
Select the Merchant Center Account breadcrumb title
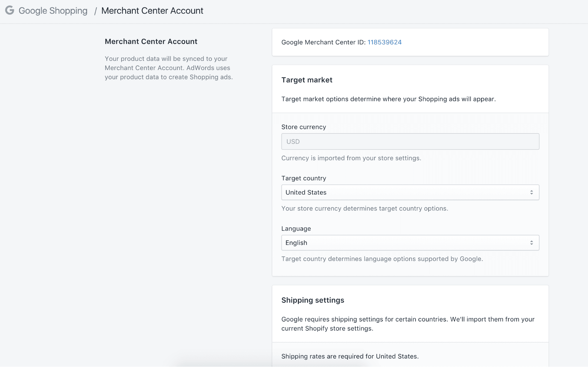(152, 11)
